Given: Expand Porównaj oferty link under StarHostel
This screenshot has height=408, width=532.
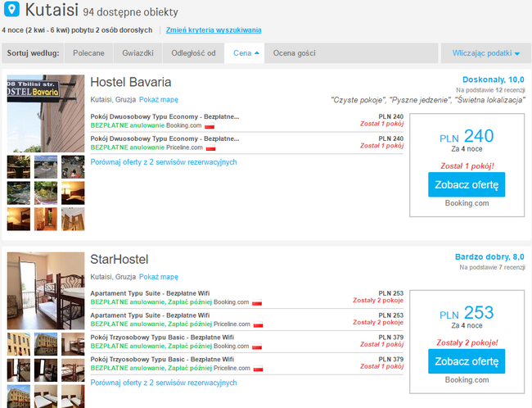Looking at the screenshot, I should tap(164, 383).
